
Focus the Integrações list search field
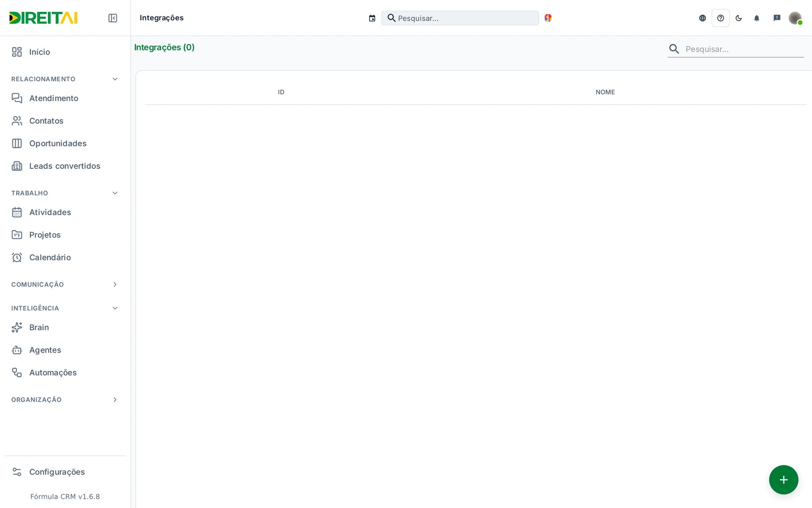point(744,49)
